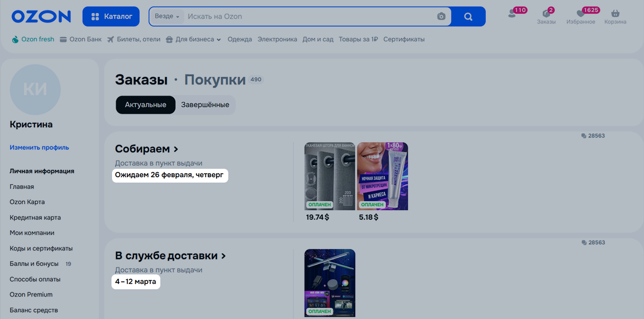Open Корзина basket icon
The width and height of the screenshot is (644, 319).
[x=615, y=14]
